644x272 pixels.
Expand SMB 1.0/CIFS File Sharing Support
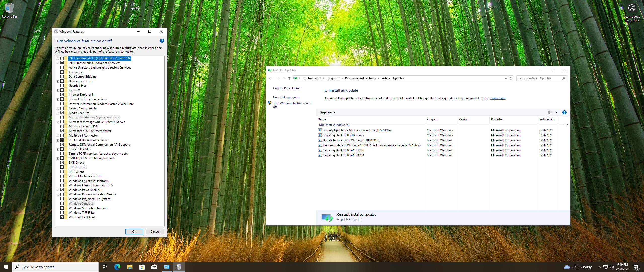[x=58, y=158]
